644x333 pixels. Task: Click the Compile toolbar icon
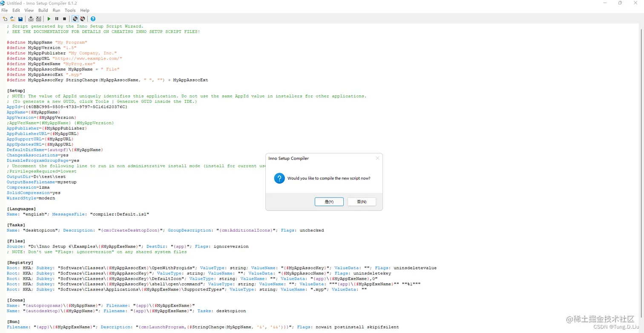pyautogui.click(x=31, y=19)
